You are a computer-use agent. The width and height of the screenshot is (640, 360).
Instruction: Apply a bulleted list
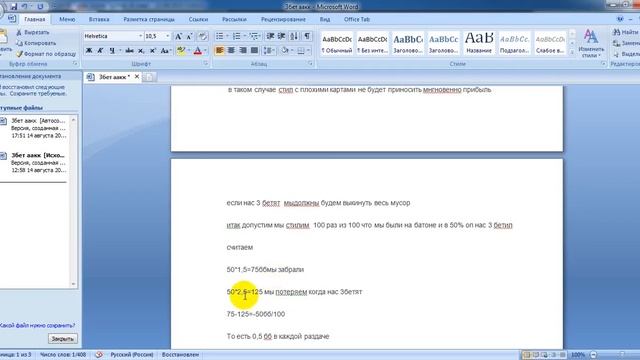click(x=220, y=37)
